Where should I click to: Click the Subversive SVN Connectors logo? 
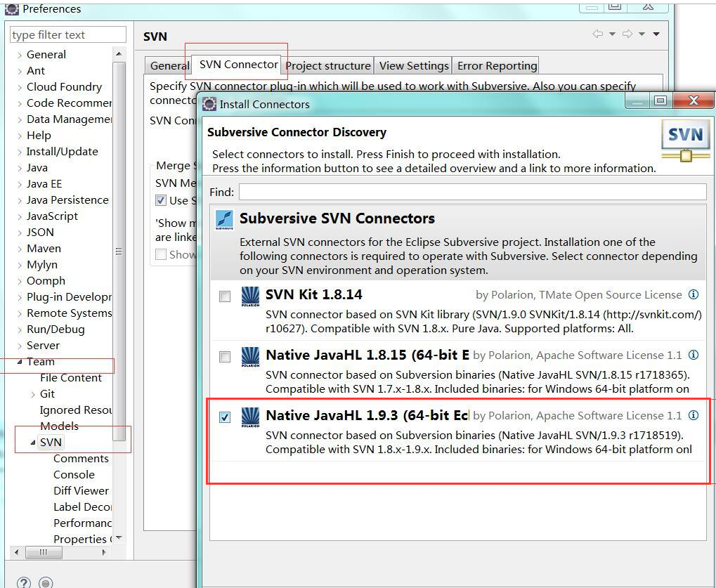[x=223, y=218]
